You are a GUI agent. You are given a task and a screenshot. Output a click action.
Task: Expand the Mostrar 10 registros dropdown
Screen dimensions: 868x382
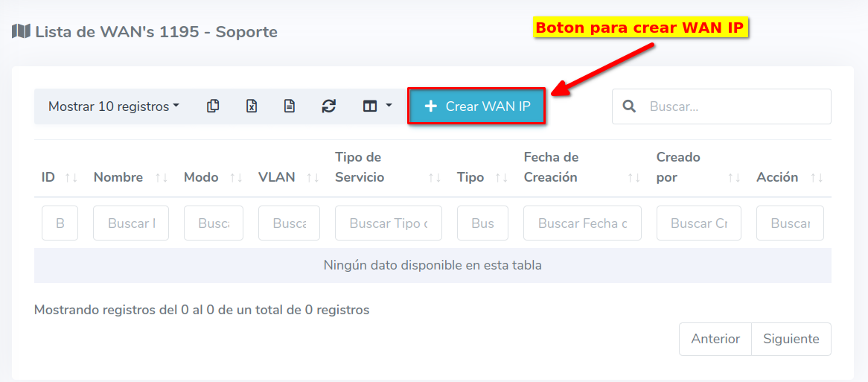(x=114, y=106)
